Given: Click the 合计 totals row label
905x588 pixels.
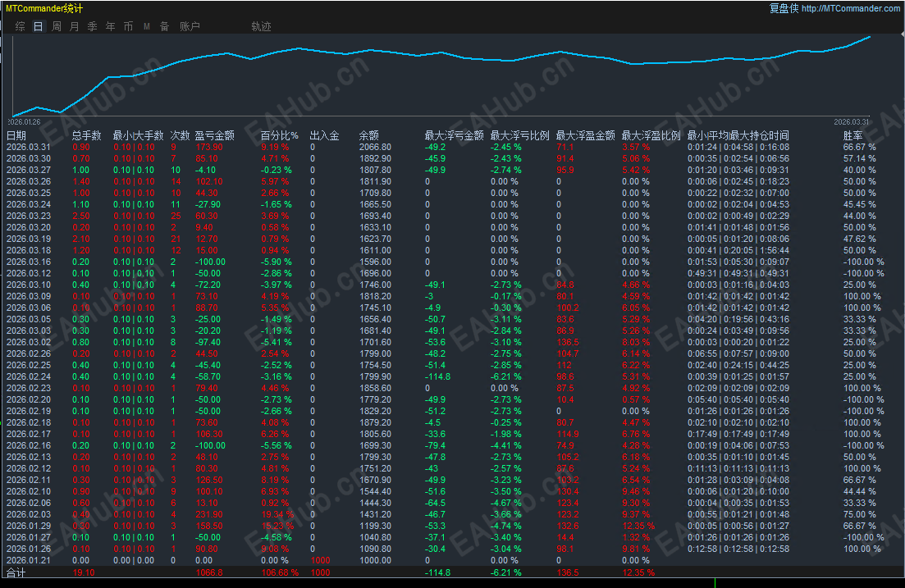Looking at the screenshot, I should click(x=16, y=573).
